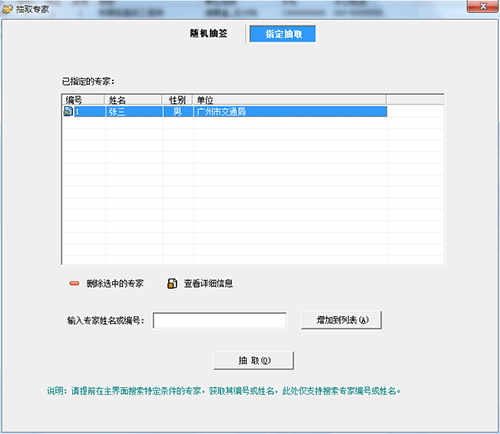Click the 抽取 button
500x434 pixels.
[x=254, y=360]
